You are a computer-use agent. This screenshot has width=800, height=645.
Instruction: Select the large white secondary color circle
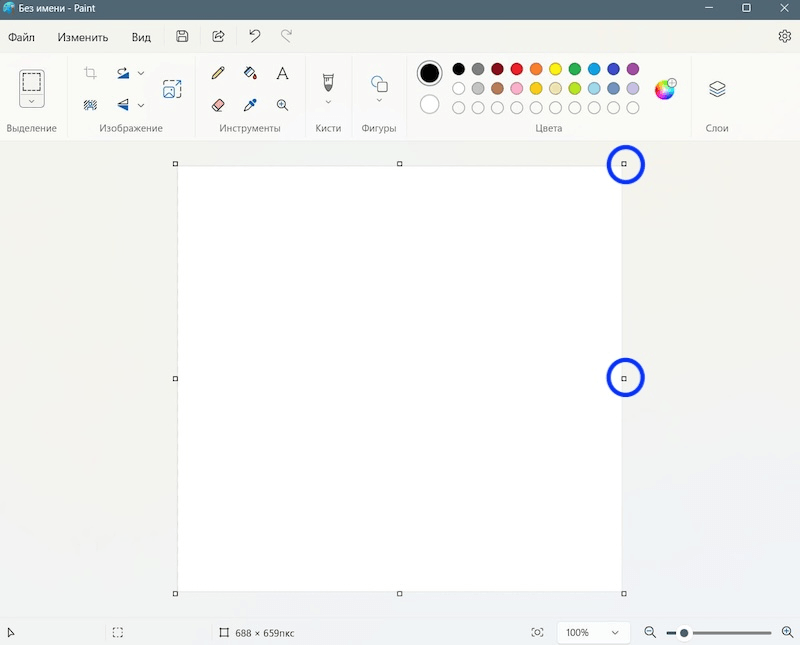[430, 104]
